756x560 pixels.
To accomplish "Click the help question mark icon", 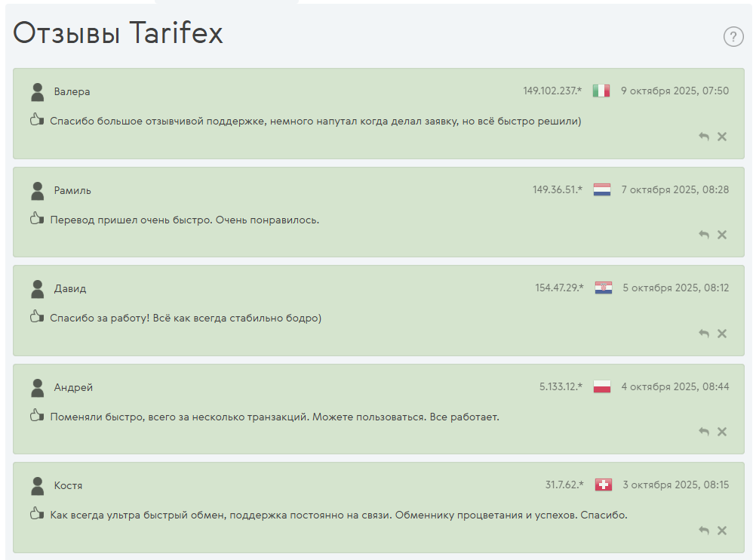I will coord(733,36).
